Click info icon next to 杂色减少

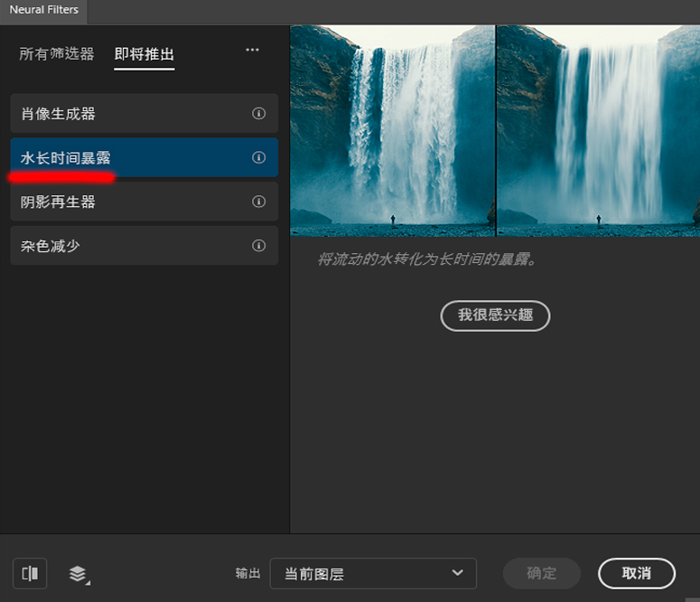pos(258,246)
